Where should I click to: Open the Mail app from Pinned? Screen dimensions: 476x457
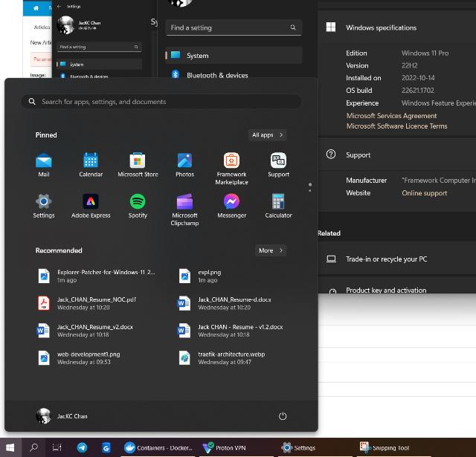click(x=44, y=165)
